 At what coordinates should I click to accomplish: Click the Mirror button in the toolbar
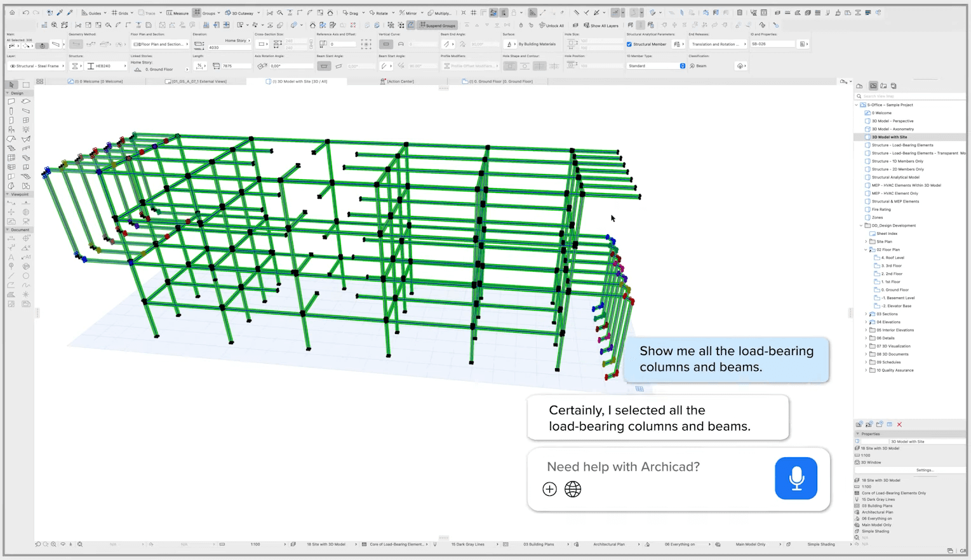(x=408, y=13)
